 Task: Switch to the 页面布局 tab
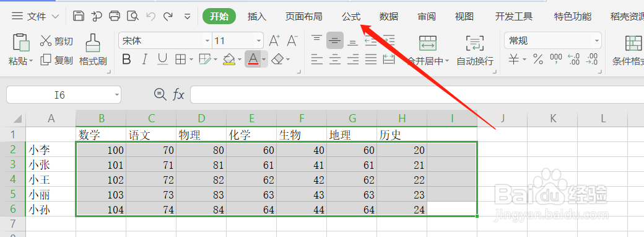304,17
